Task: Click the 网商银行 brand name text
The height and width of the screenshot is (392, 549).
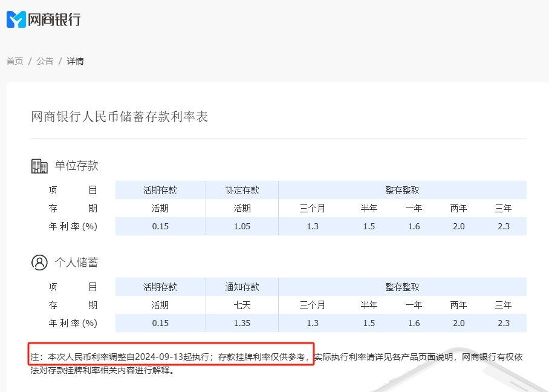Action: pyautogui.click(x=54, y=19)
